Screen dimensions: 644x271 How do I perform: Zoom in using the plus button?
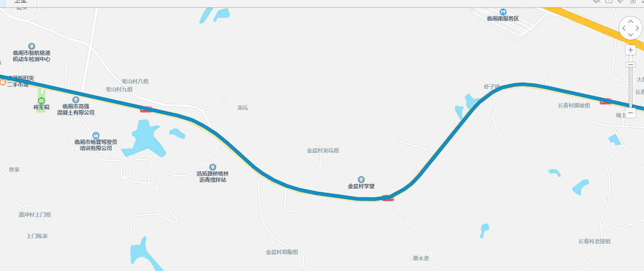631,50
